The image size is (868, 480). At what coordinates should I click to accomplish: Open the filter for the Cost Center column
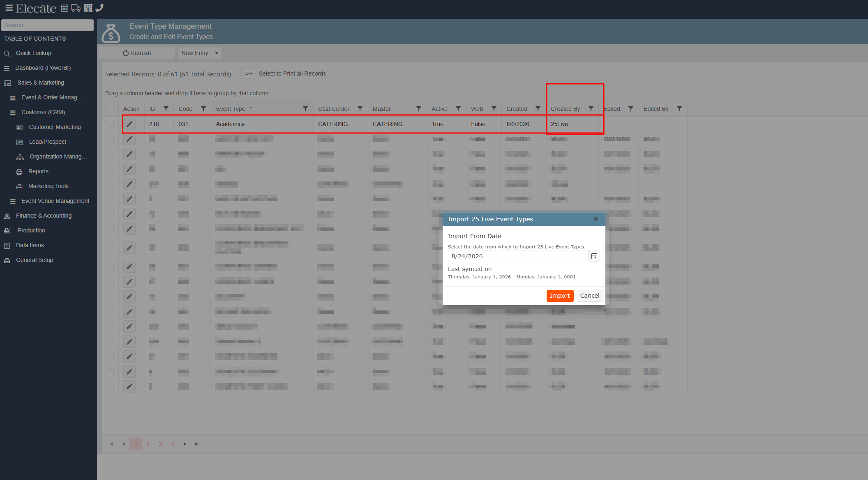coord(360,109)
